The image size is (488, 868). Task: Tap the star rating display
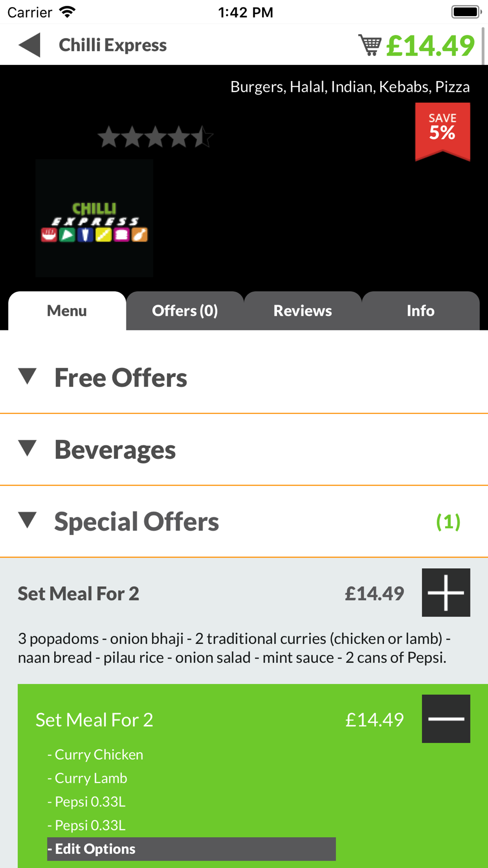click(155, 137)
